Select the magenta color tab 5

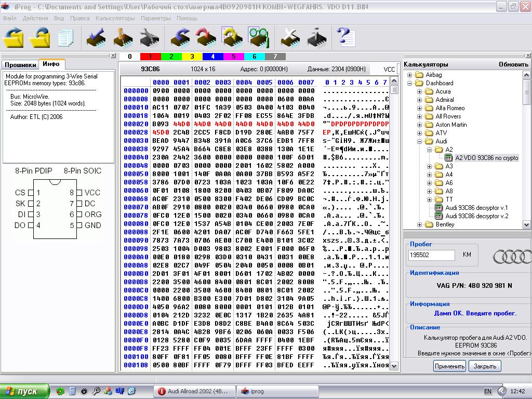[233, 56]
